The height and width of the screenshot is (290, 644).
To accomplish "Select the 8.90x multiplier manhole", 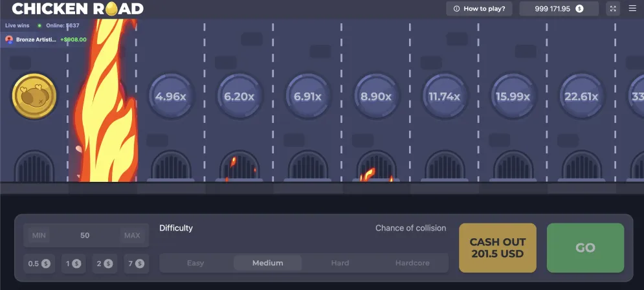I will tap(376, 96).
